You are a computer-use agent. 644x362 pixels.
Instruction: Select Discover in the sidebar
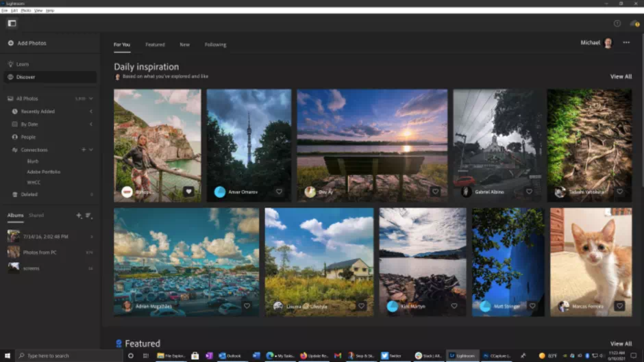pos(50,77)
